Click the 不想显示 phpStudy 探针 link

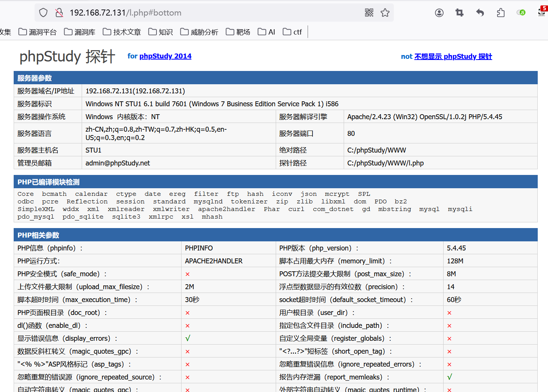453,57
